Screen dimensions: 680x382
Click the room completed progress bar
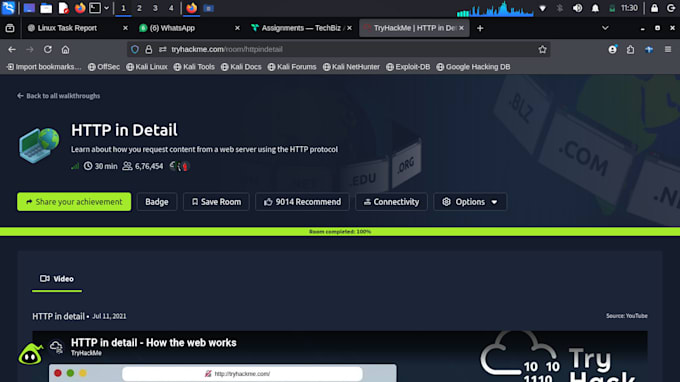tap(340, 232)
